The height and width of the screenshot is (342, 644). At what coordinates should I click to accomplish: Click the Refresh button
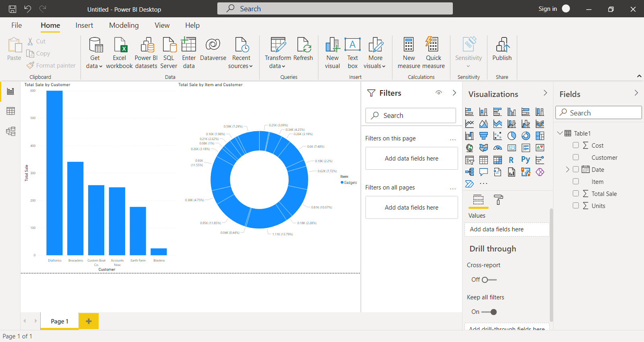tap(303, 50)
